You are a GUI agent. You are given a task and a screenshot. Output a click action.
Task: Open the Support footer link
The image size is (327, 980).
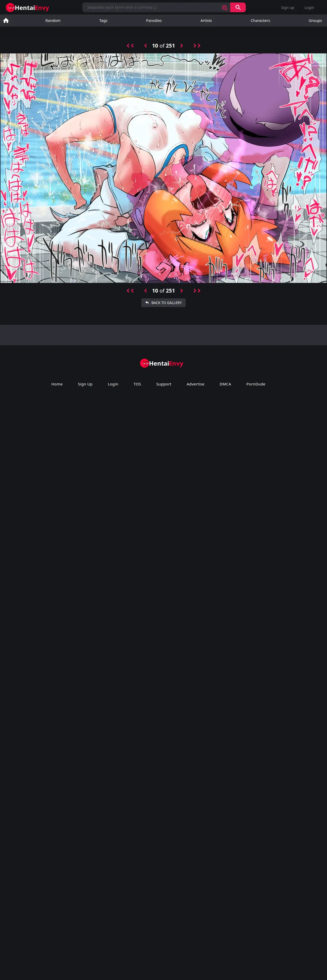tap(164, 384)
